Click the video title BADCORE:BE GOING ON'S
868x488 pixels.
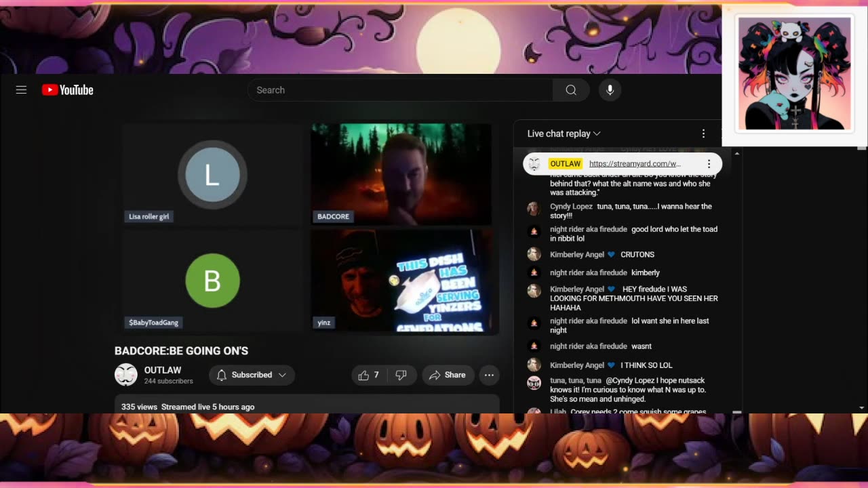[x=181, y=350]
